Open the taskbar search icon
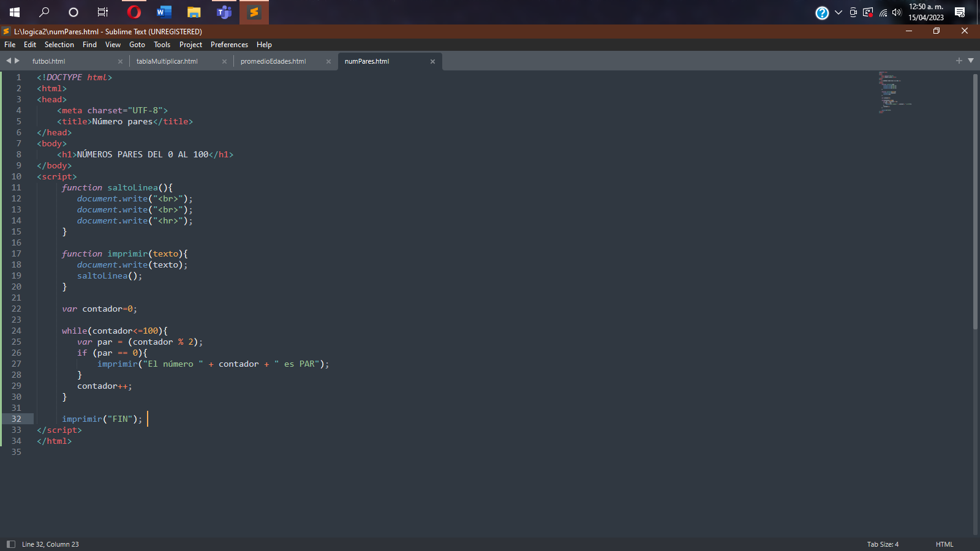 pyautogui.click(x=44, y=12)
